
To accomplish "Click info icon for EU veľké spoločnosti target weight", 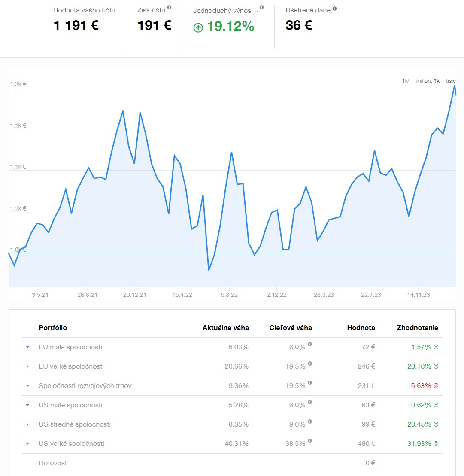I will click(x=309, y=363).
